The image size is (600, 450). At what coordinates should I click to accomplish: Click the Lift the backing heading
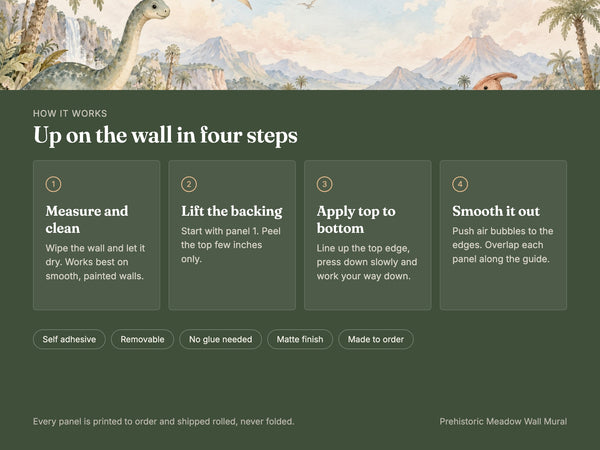click(232, 211)
